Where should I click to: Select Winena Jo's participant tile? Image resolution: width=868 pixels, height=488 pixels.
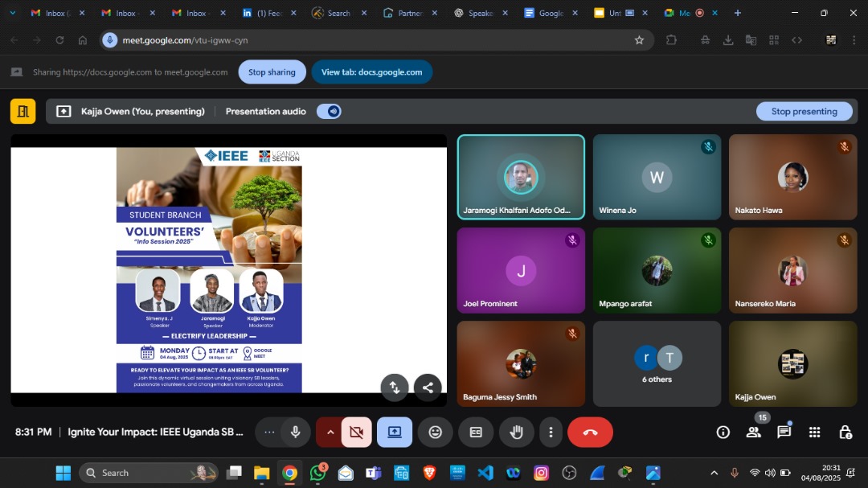pos(657,177)
